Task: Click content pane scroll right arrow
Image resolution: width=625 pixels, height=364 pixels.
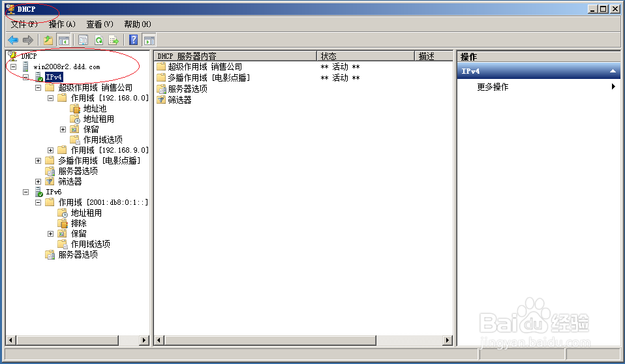Action: click(448, 340)
